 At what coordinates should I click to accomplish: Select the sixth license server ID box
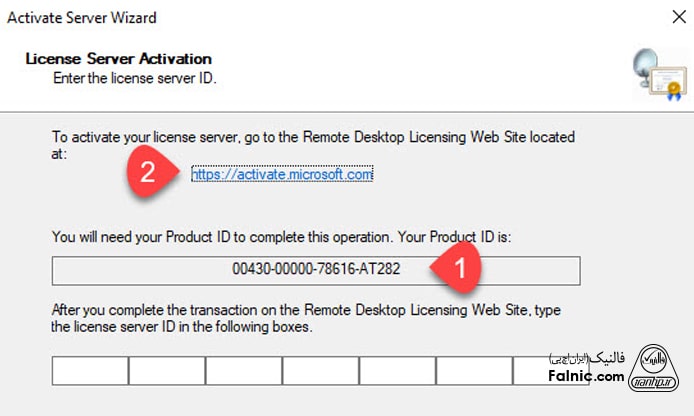point(474,372)
